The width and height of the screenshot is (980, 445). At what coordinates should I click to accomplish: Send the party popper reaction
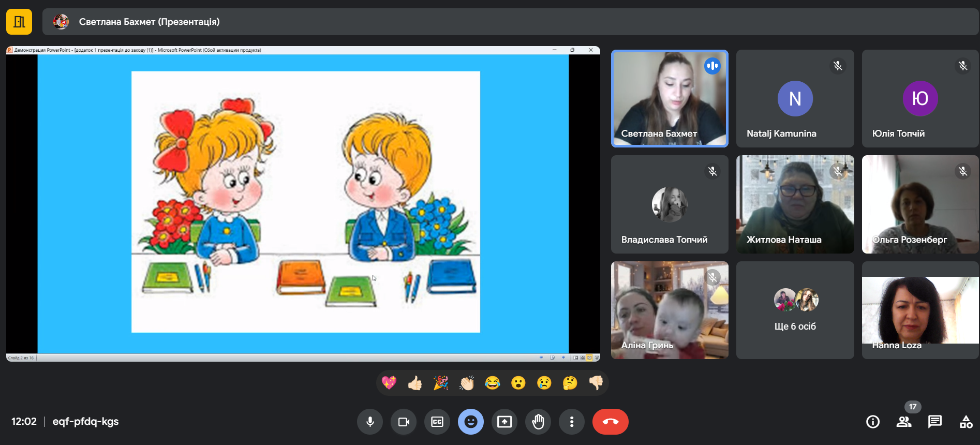point(441,383)
